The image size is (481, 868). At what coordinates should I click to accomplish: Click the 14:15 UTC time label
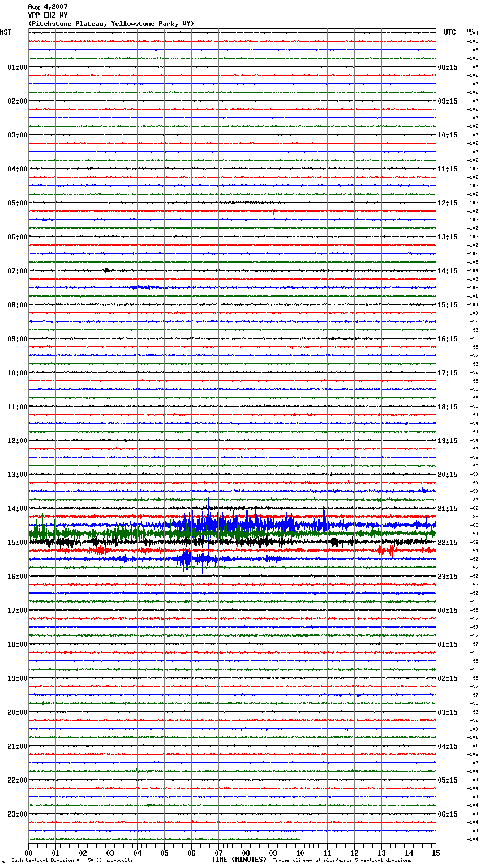point(448,271)
